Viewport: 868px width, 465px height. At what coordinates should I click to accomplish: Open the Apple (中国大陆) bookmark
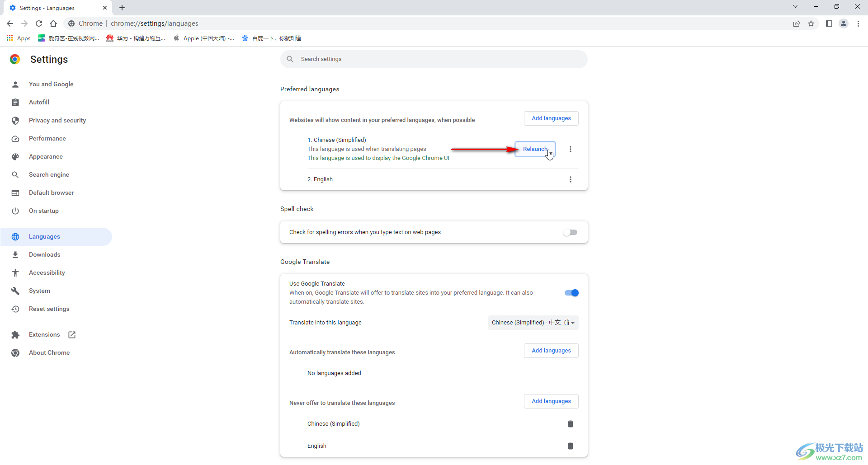[203, 38]
